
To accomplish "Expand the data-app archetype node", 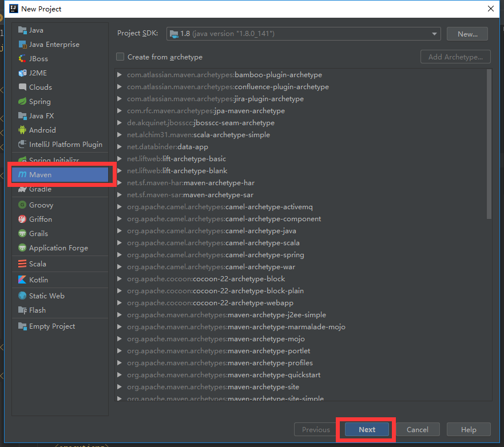I will (x=119, y=146).
